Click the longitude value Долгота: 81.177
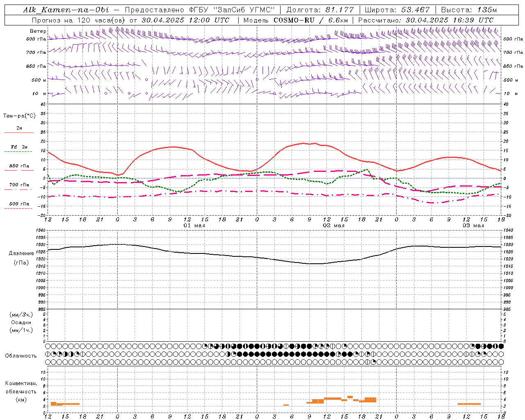 (320, 10)
